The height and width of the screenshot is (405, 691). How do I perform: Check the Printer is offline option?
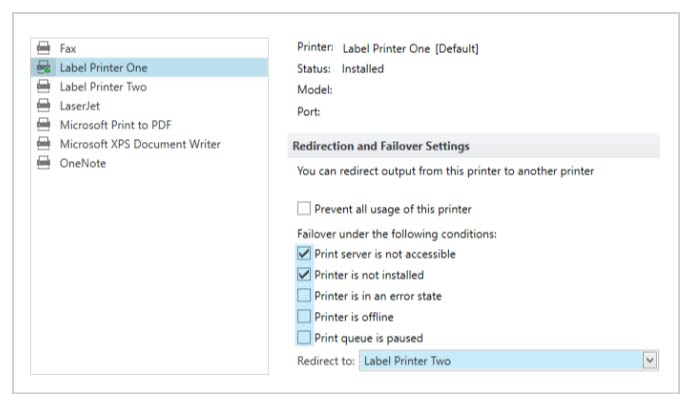coord(304,316)
